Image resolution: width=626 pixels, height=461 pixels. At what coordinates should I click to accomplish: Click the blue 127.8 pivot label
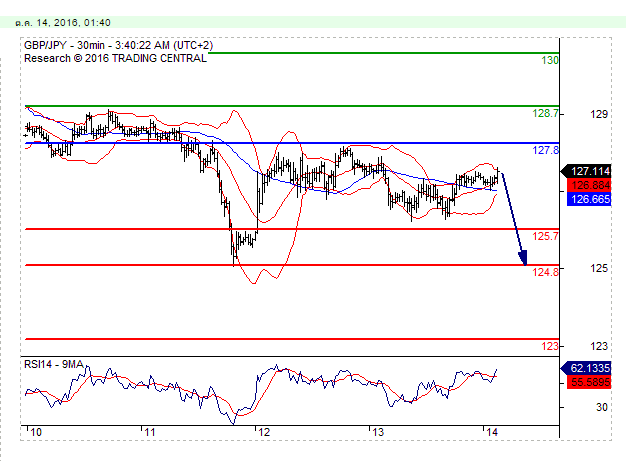[545, 150]
